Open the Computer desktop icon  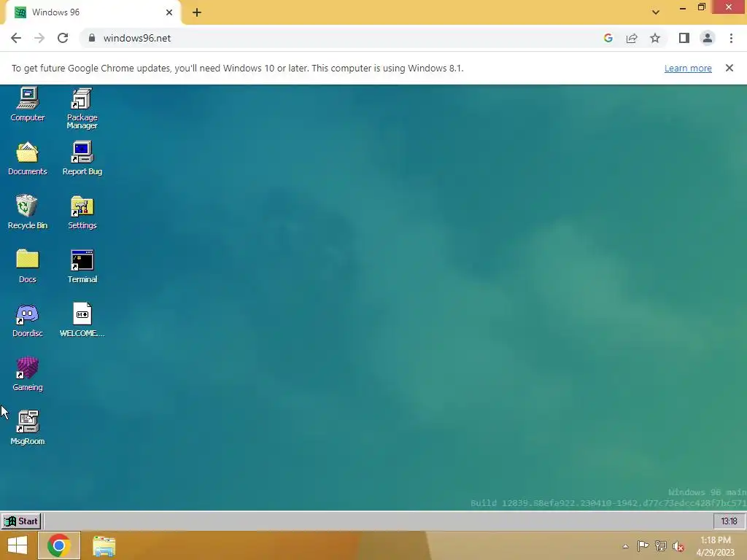(27, 104)
